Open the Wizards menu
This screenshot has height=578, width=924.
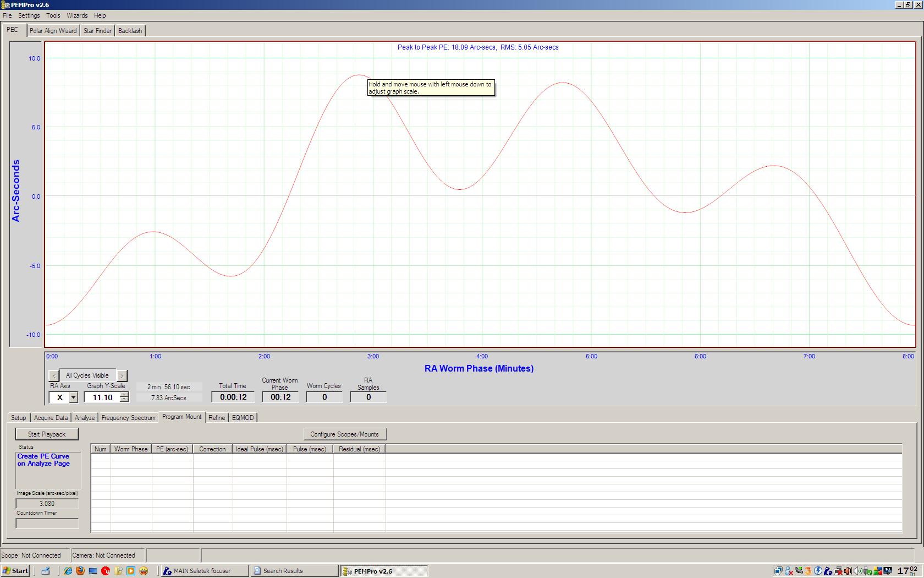(77, 15)
